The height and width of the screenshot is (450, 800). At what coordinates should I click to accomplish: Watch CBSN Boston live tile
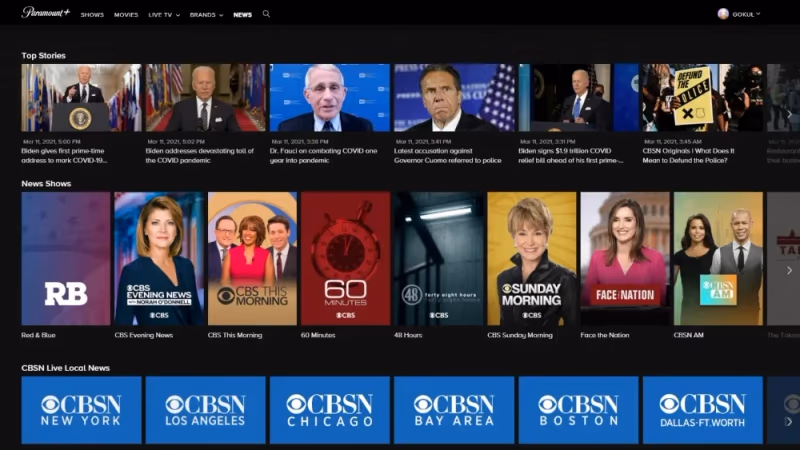(x=579, y=410)
